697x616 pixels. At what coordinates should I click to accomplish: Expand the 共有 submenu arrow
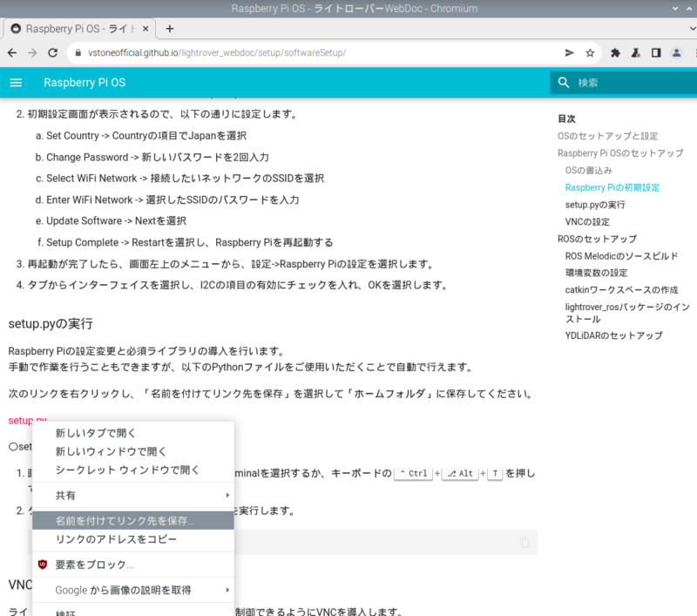pos(227,495)
